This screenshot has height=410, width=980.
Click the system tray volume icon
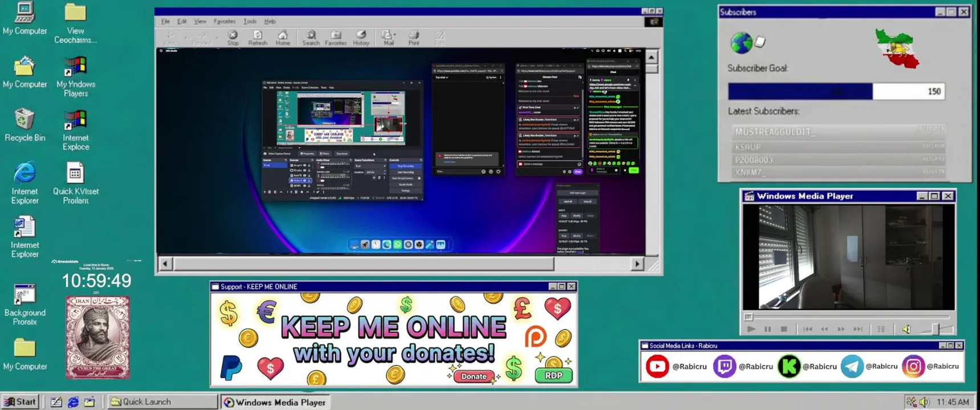click(924, 402)
